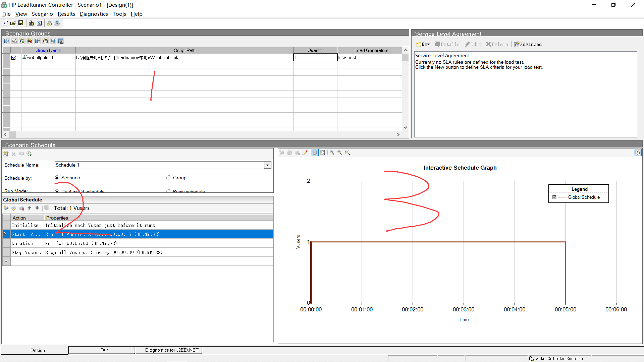
Task: Uncheck the webhttphtml3 group checkbox
Action: pos(14,58)
